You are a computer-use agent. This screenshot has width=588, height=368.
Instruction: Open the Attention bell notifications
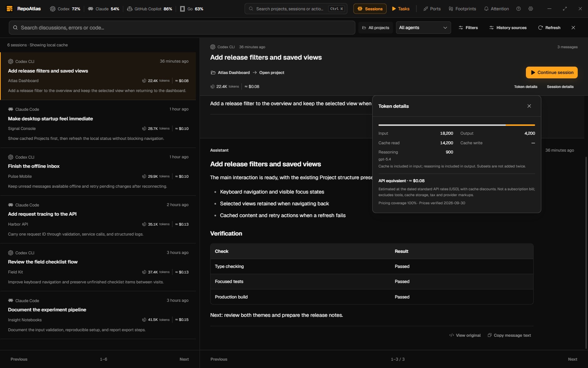click(496, 9)
